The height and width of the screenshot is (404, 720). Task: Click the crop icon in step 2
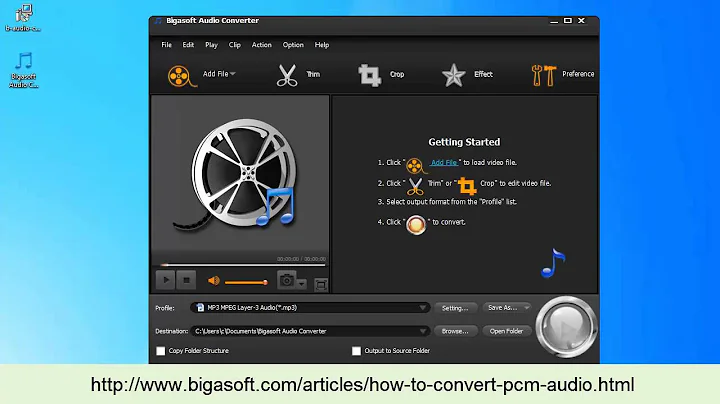pyautogui.click(x=467, y=186)
